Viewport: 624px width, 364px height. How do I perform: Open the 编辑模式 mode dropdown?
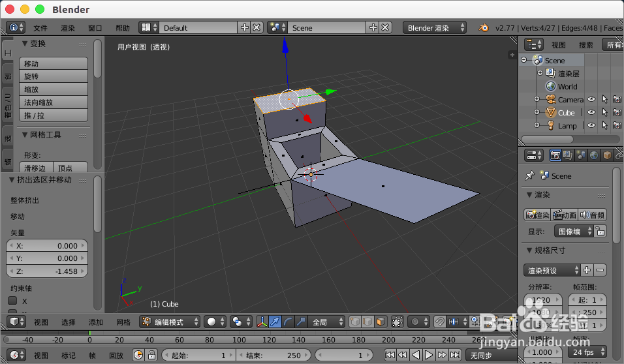[x=170, y=322]
